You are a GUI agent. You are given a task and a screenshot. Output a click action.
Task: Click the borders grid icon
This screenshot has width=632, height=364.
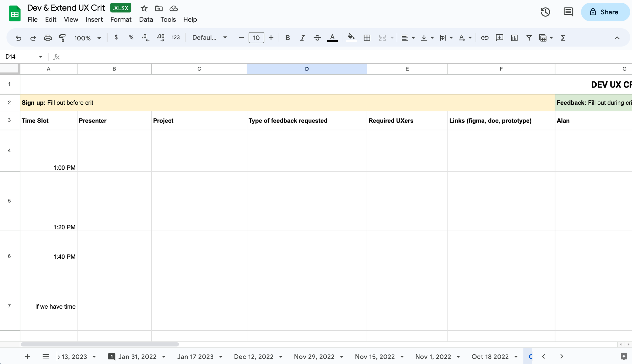click(x=367, y=38)
